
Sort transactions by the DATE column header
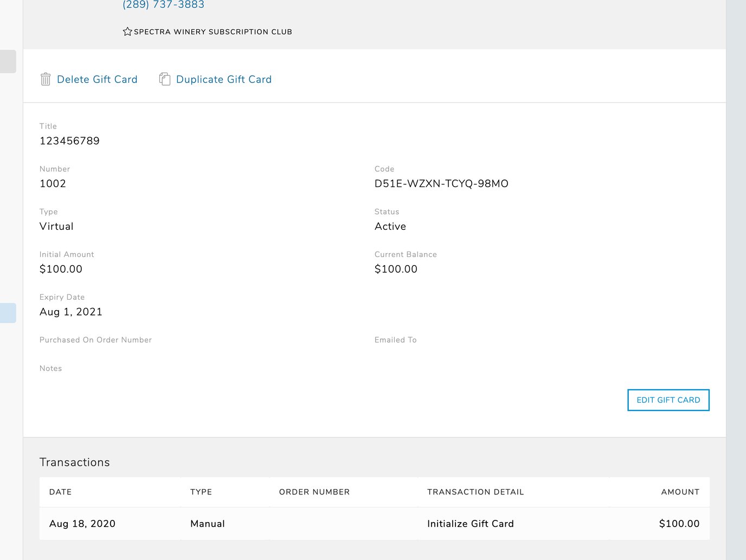[60, 492]
